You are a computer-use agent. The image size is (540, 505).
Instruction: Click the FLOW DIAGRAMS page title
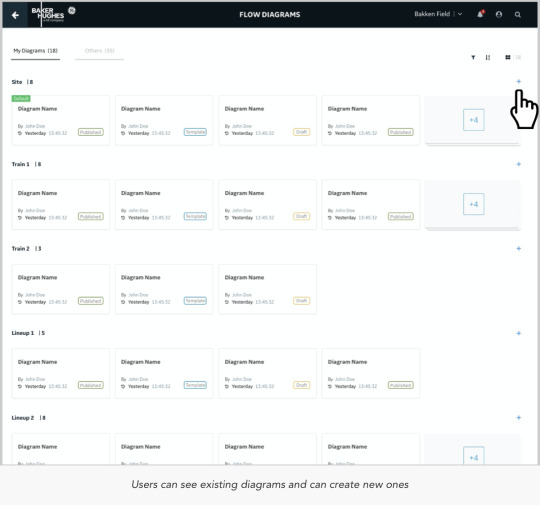[270, 14]
